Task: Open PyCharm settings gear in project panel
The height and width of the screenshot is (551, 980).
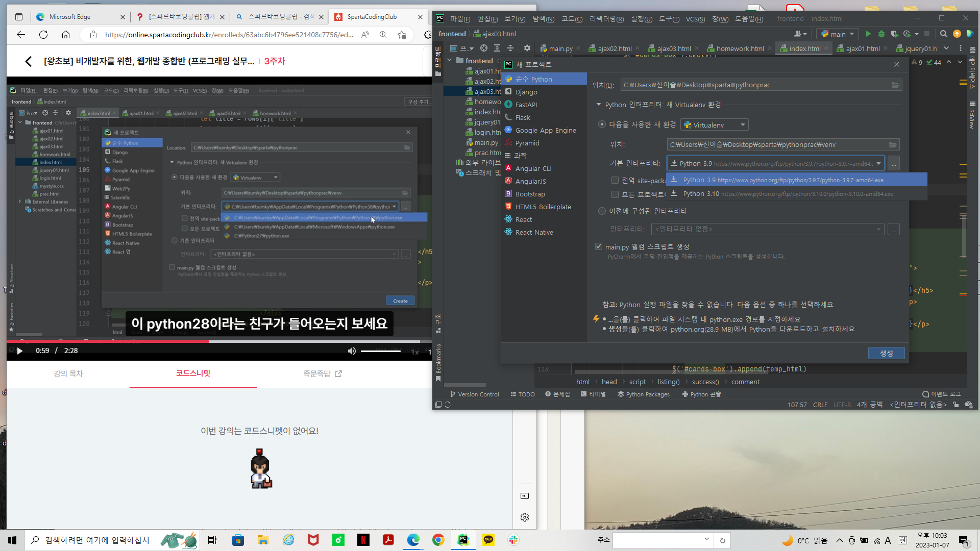Action: 527,48
